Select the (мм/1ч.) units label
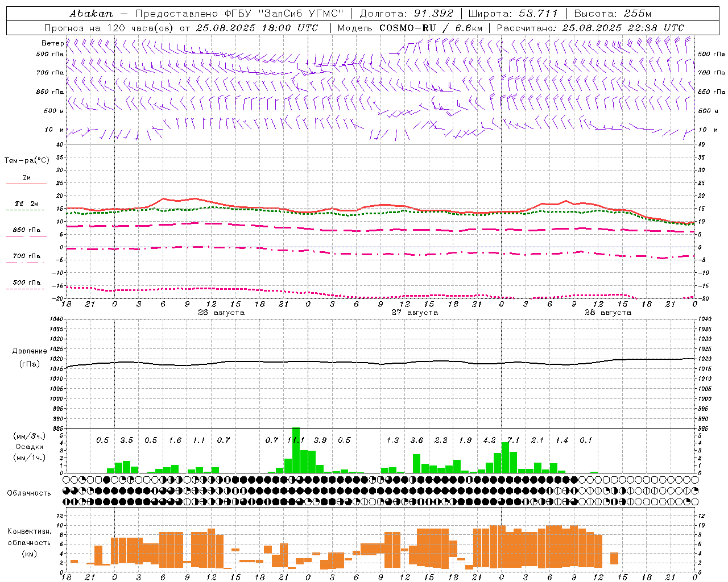This screenshot has height=582, width=728. click(29, 458)
